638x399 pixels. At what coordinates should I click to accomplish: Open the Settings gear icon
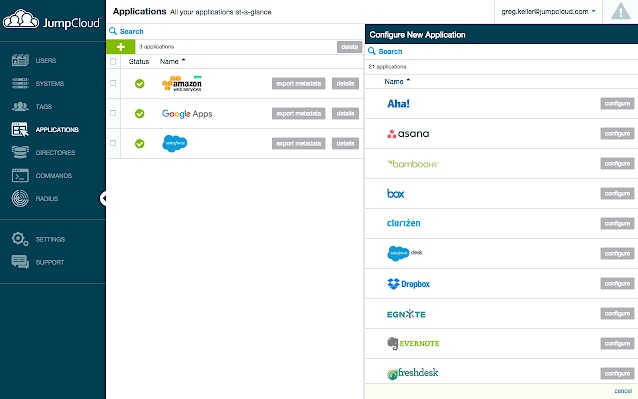point(20,239)
